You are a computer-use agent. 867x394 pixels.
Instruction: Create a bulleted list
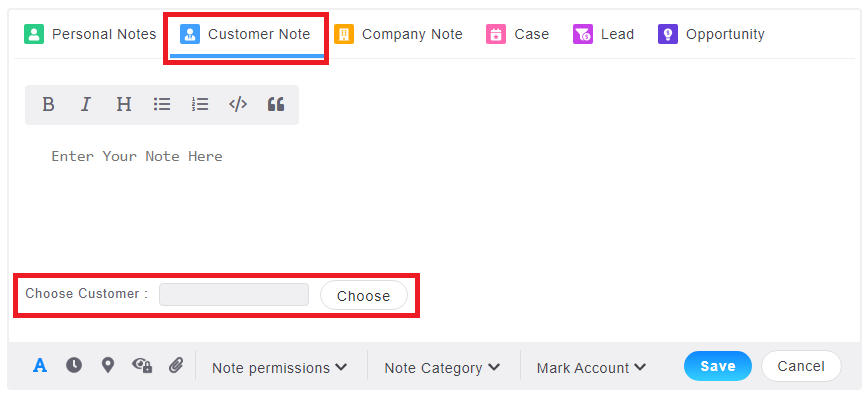[x=162, y=104]
